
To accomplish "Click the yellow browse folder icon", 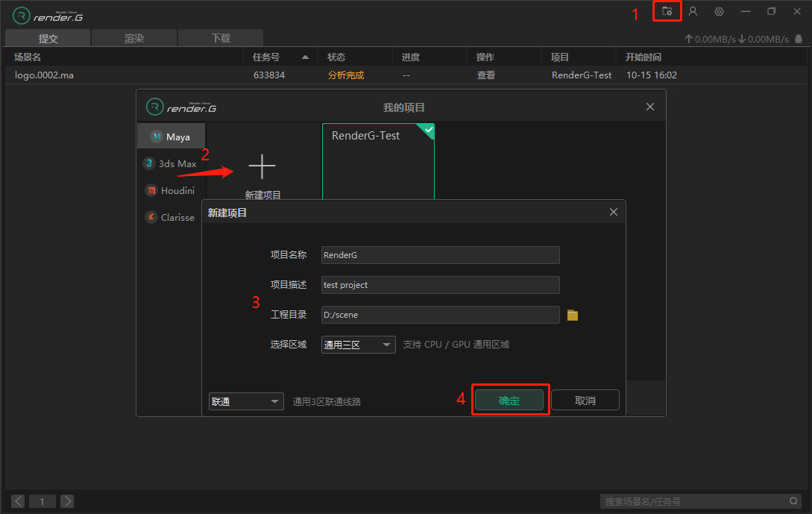I will click(x=573, y=316).
